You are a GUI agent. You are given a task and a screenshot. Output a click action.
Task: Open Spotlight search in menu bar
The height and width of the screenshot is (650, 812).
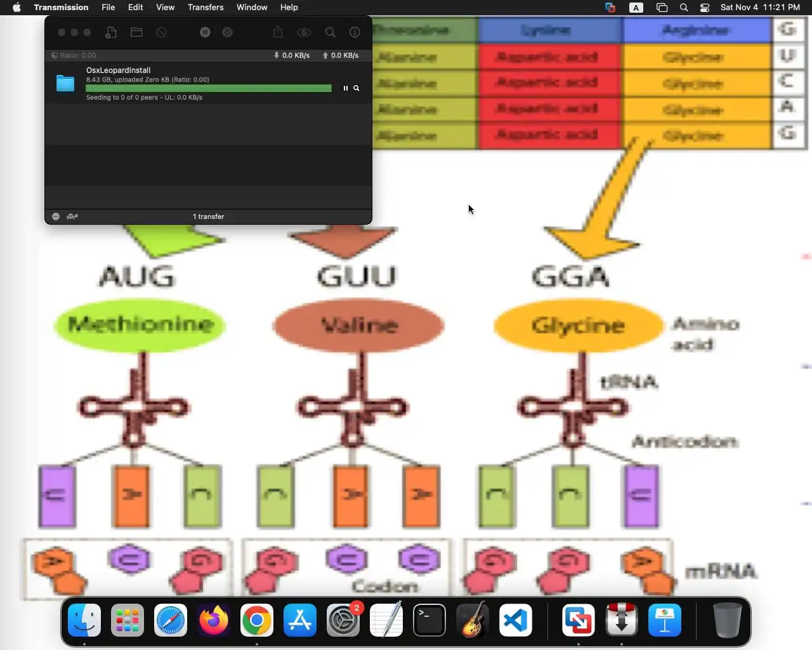pyautogui.click(x=684, y=8)
